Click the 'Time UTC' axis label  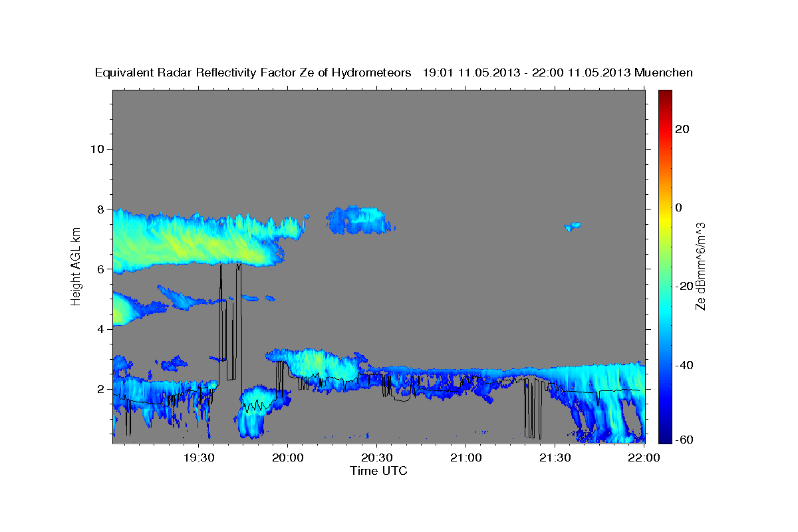378,471
